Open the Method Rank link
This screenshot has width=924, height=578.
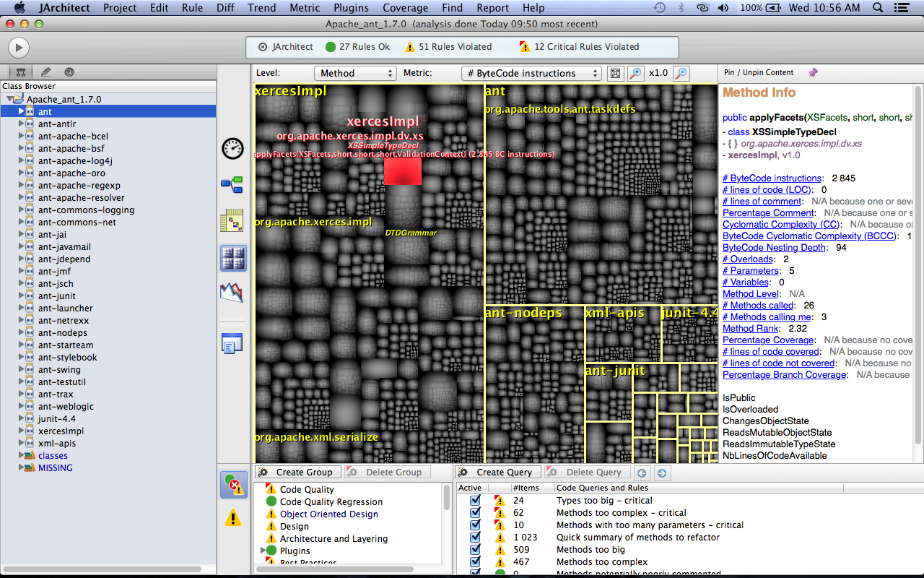pos(751,329)
